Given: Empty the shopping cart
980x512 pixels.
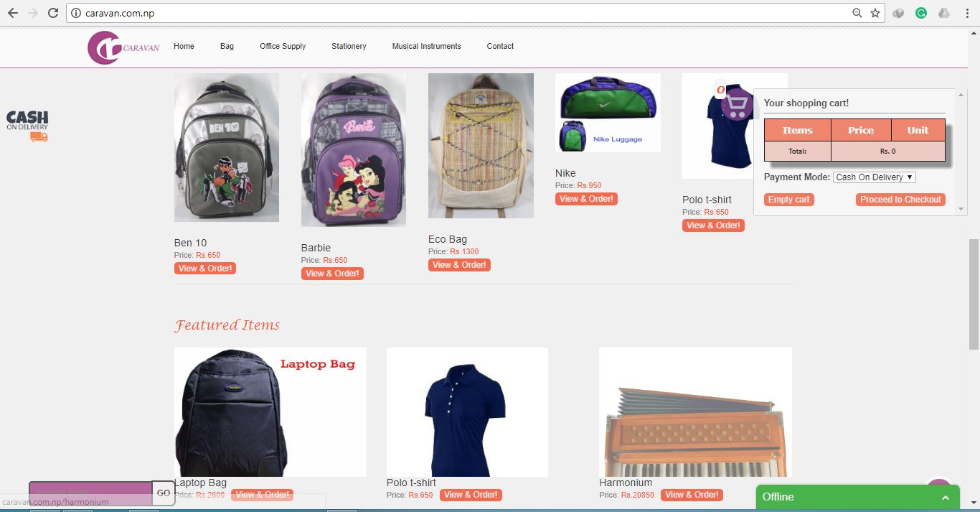Looking at the screenshot, I should click(788, 200).
